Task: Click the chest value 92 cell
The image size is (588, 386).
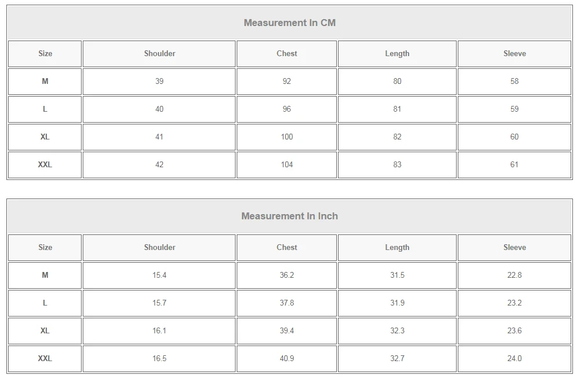Action: [x=286, y=82]
